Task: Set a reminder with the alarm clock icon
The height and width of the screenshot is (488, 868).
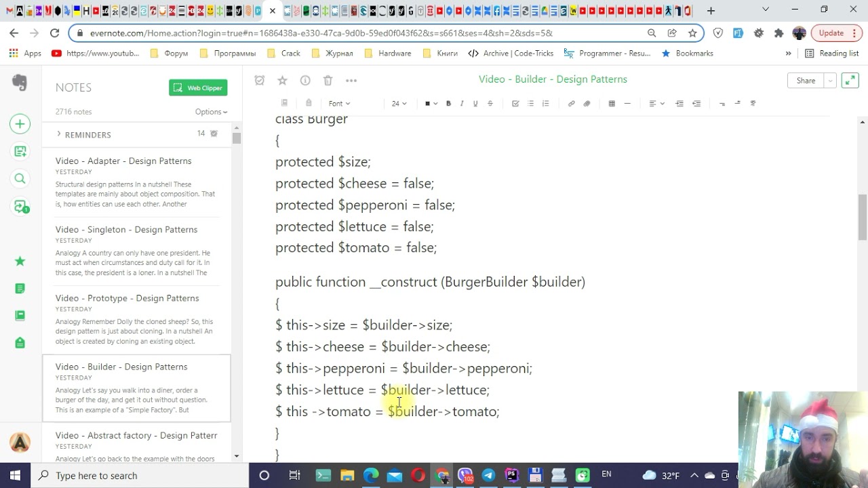Action: pos(259,81)
